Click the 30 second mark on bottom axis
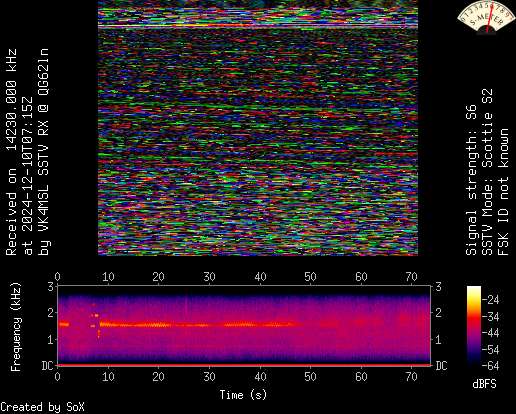This screenshot has width=516, height=414. tap(209, 377)
